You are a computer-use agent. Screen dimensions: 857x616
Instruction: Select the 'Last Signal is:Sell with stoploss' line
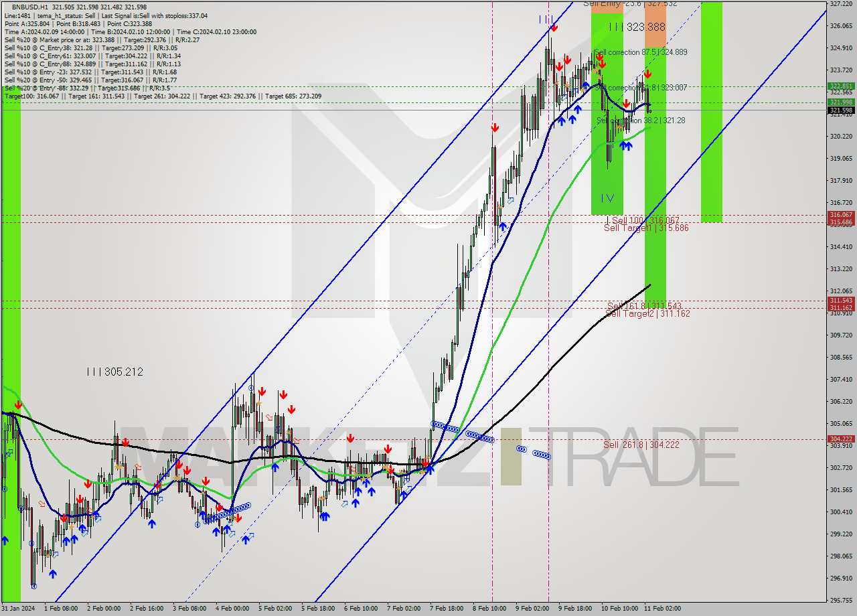click(154, 15)
